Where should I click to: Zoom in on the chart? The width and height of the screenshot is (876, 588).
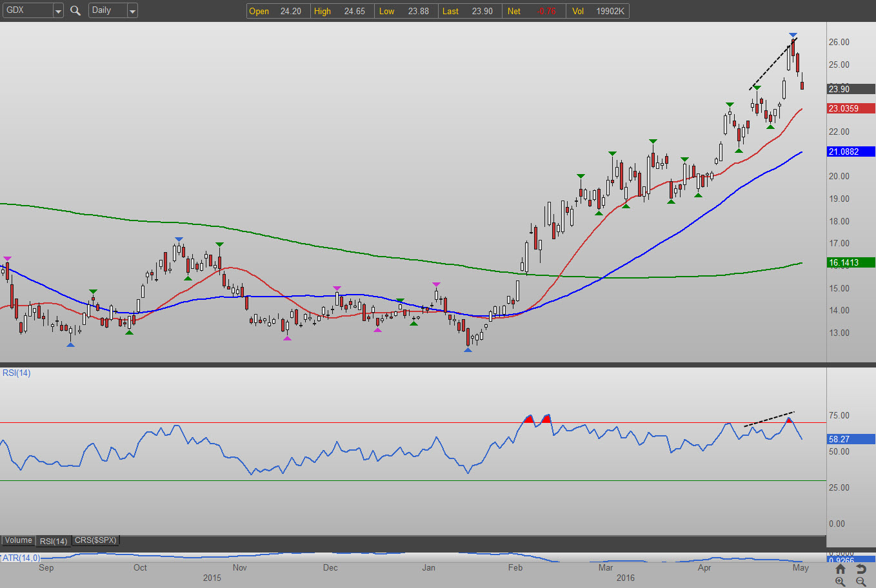840,582
